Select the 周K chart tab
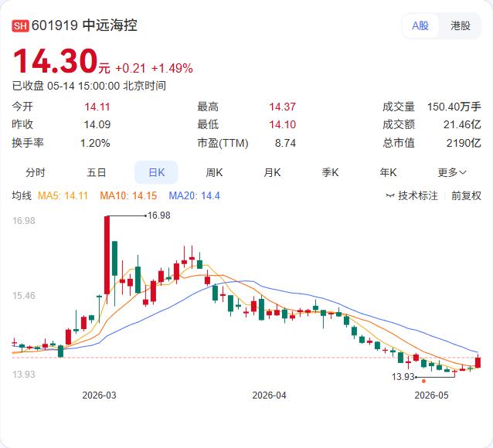 pyautogui.click(x=214, y=172)
